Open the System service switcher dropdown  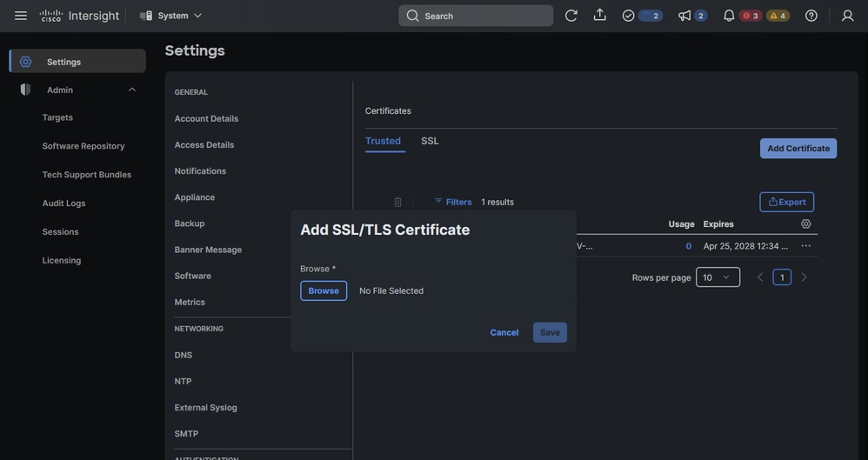[x=170, y=16]
